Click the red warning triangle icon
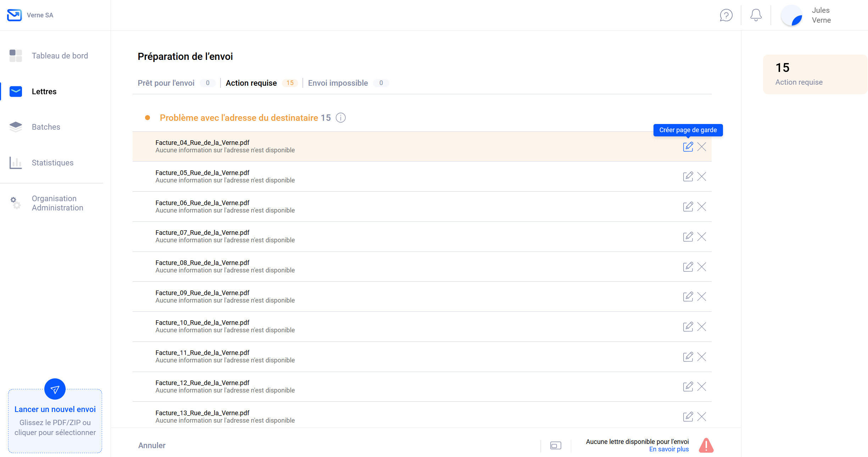868x457 pixels. (x=706, y=446)
